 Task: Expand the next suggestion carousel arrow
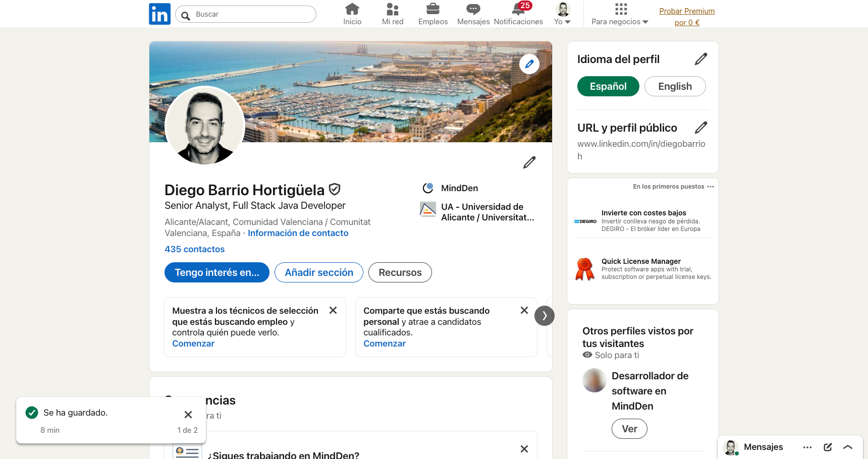[545, 316]
